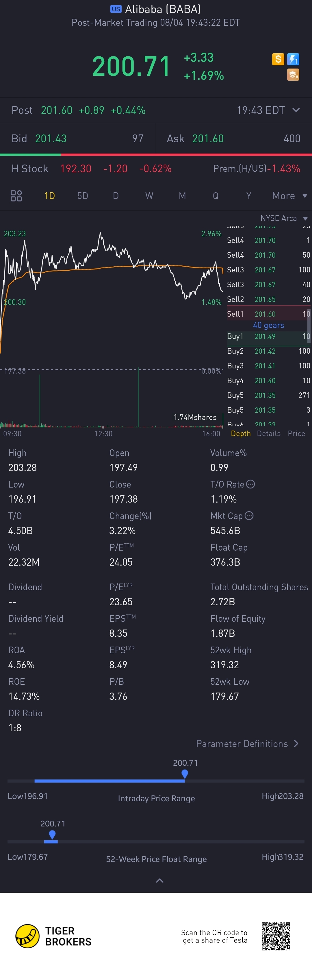Expand the post-market 19:43 EDT chevron
312x980 pixels.
(296, 110)
